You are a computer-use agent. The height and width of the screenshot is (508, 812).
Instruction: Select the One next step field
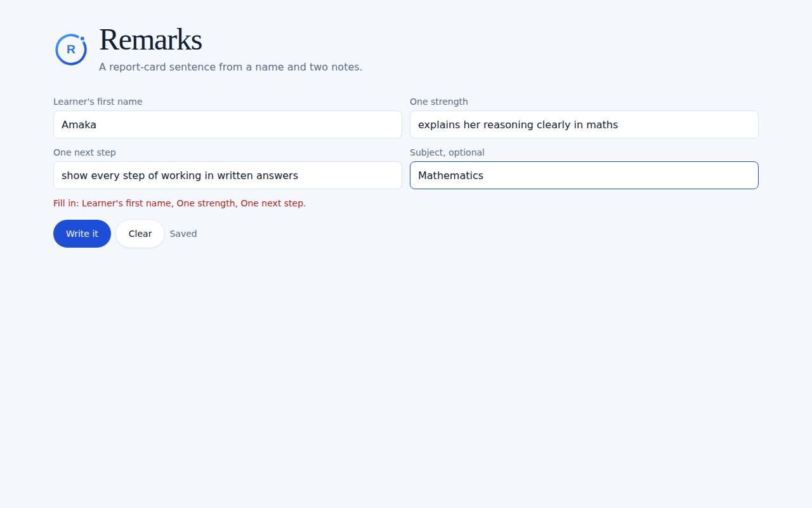[228, 175]
